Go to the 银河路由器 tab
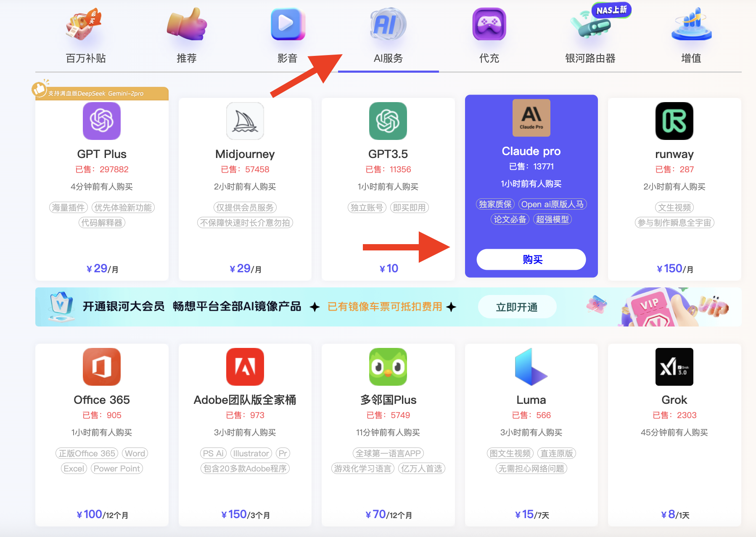 pos(590,58)
